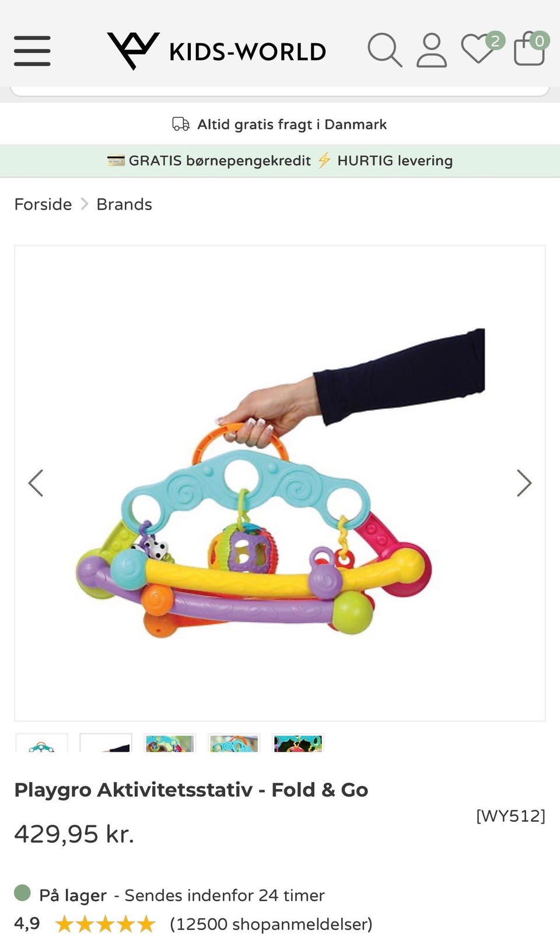
Task: Select the first product thumbnail
Action: pos(41,742)
